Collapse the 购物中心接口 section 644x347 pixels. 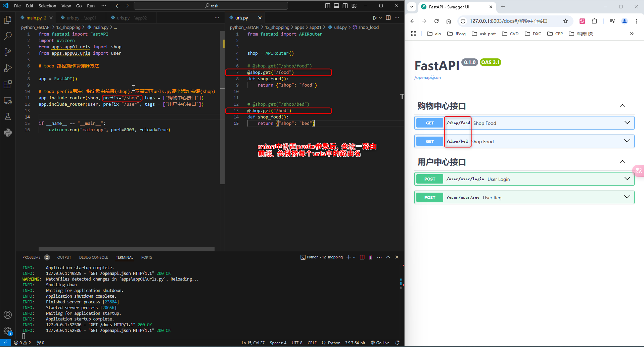(x=623, y=105)
